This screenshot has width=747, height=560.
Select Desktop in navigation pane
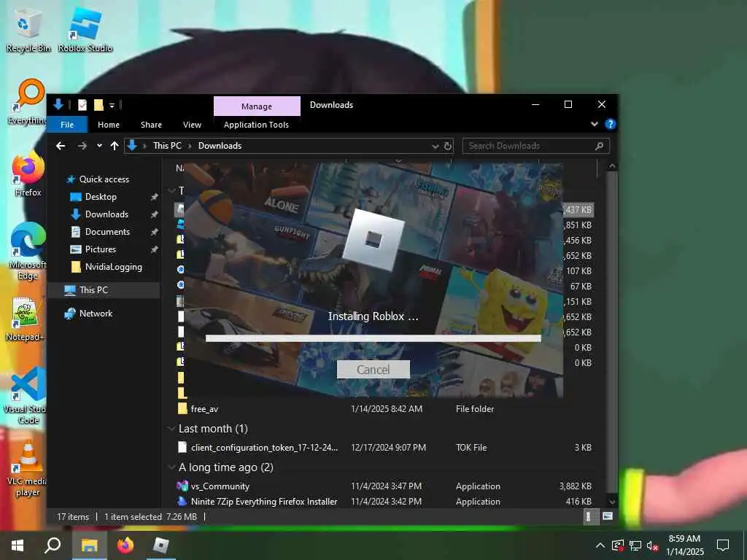101,197
